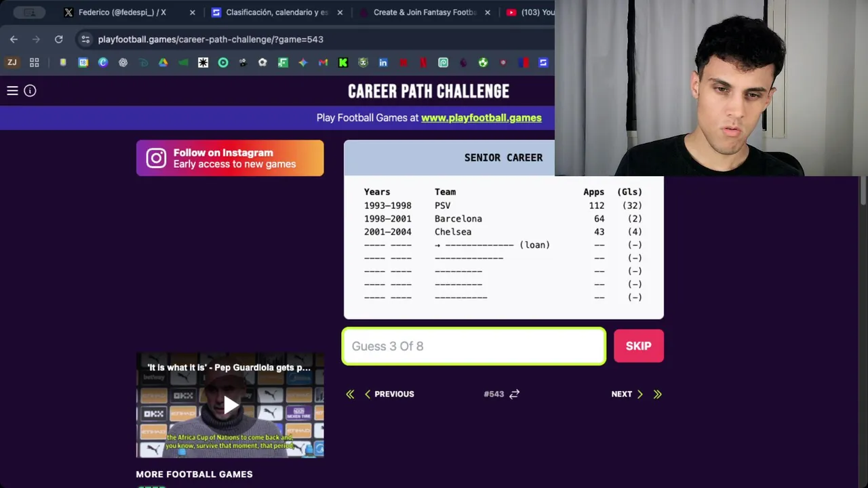Click the SENIOR CAREER header

503,157
